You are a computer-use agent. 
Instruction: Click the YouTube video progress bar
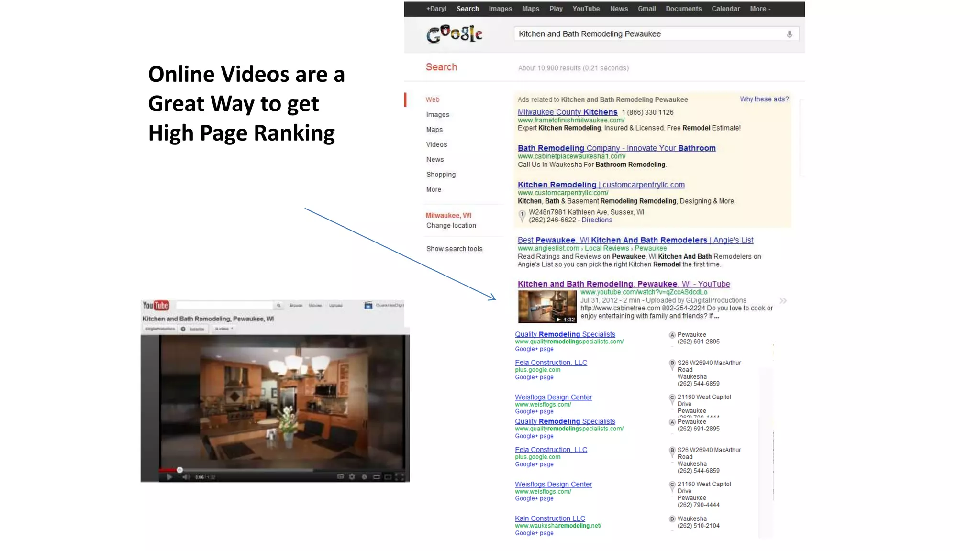point(282,470)
